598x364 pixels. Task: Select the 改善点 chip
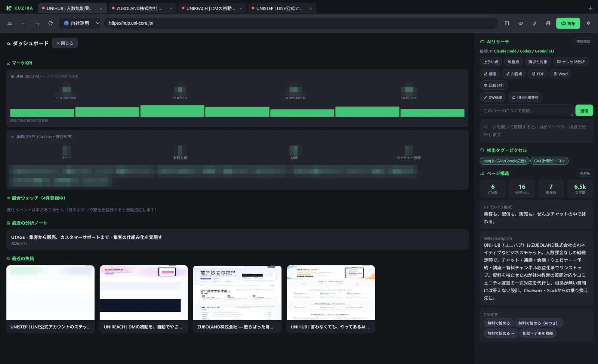513,62
